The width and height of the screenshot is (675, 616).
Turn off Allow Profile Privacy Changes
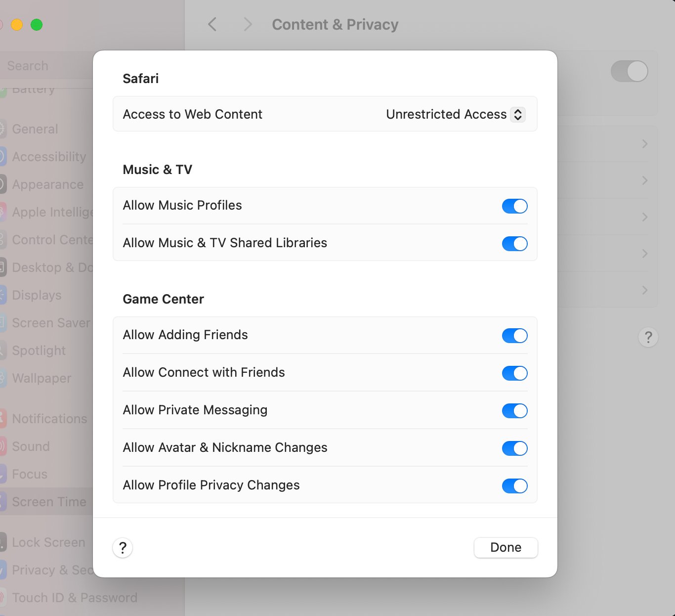515,485
